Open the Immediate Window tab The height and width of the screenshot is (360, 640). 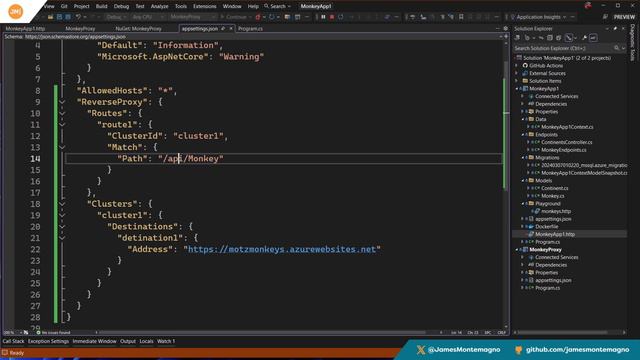[94, 341]
